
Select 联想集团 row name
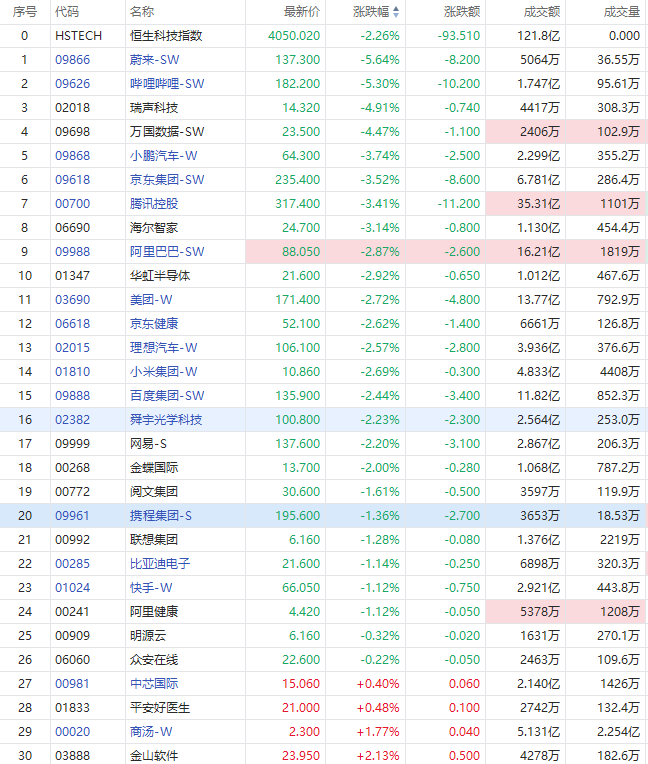pos(154,539)
